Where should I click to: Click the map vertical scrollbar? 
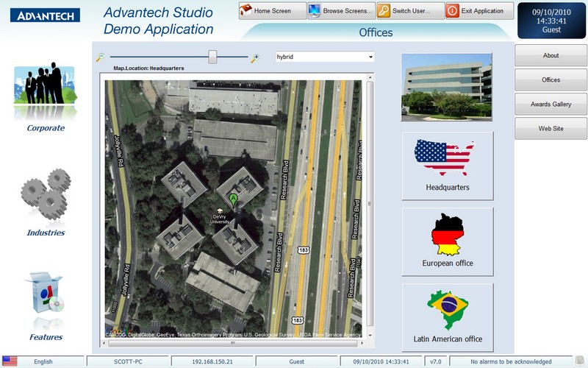(370, 204)
